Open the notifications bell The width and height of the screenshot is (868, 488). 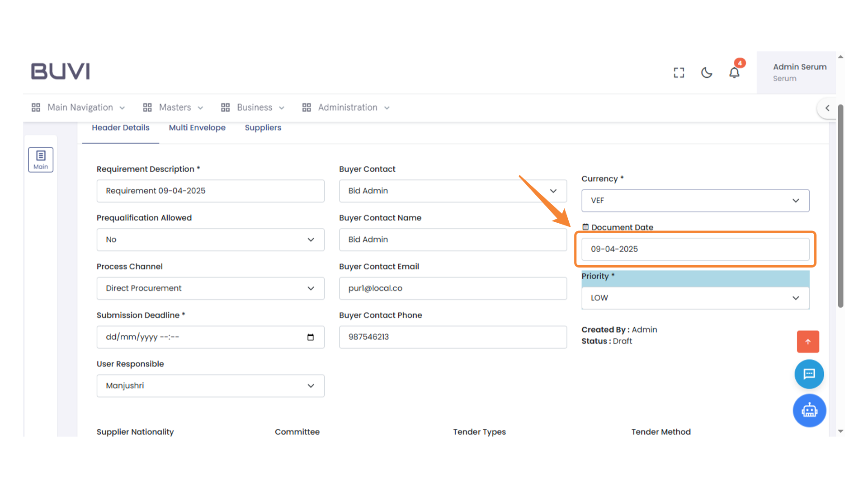[x=734, y=73]
